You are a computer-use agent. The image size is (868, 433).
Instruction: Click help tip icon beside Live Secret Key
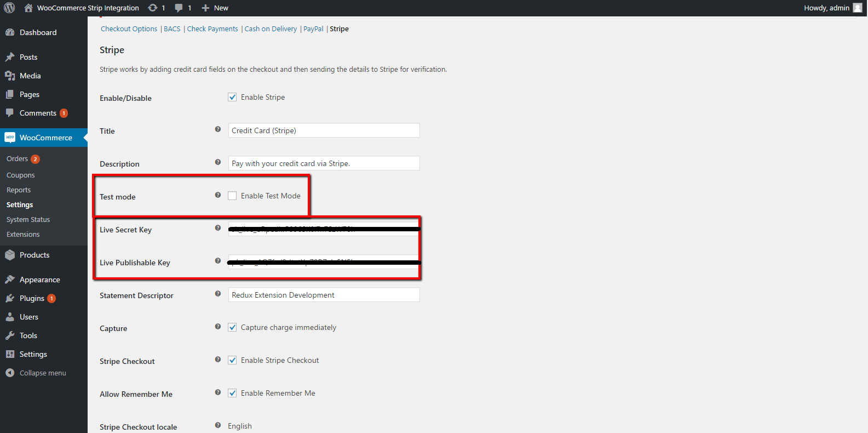218,228
